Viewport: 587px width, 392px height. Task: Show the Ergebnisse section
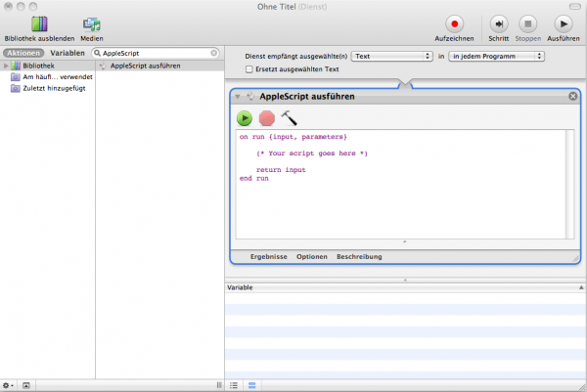(269, 256)
